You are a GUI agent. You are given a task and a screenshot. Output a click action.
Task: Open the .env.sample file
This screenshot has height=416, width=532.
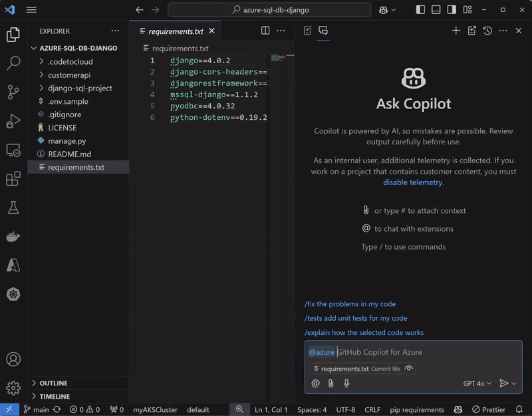(x=78, y=101)
